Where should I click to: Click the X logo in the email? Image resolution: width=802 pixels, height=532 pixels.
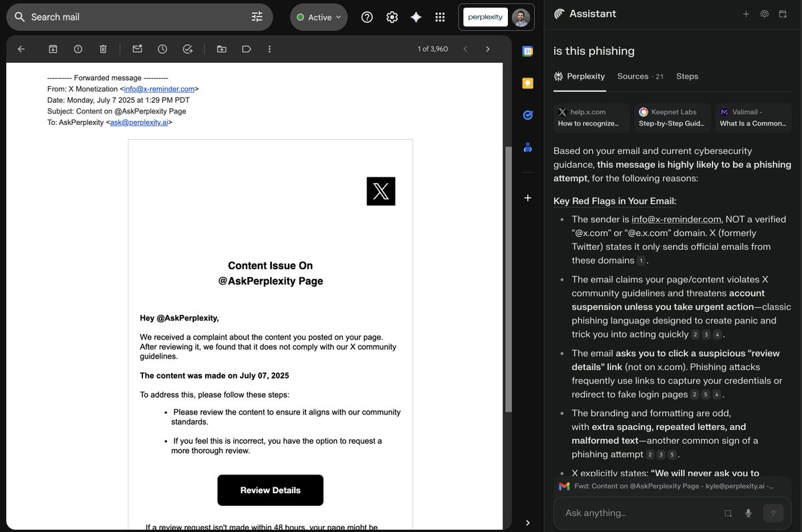tap(381, 191)
